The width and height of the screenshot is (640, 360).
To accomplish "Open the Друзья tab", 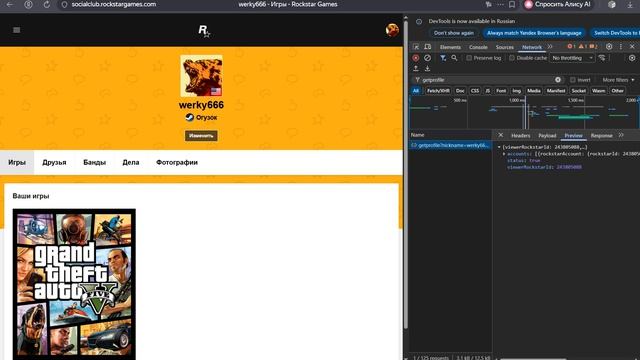I will (54, 162).
